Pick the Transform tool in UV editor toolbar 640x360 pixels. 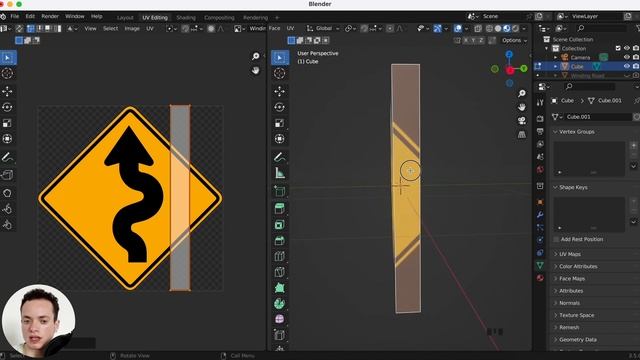(7, 139)
